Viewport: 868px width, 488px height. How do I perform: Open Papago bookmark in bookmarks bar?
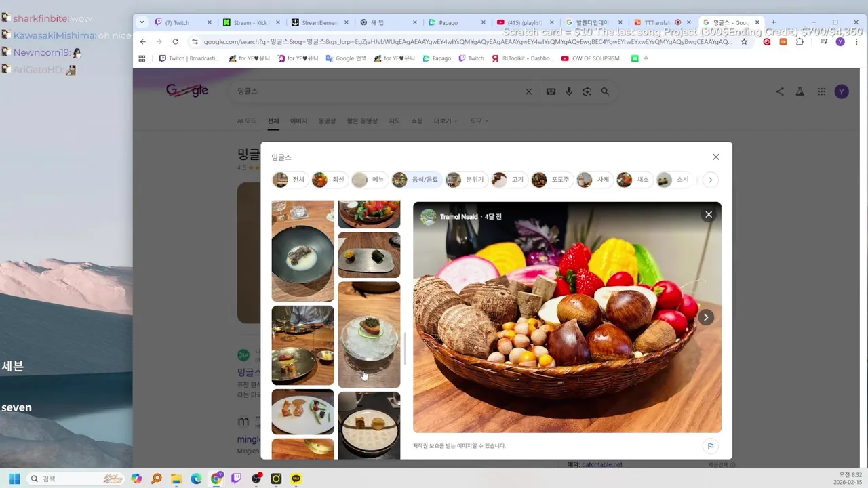(437, 58)
